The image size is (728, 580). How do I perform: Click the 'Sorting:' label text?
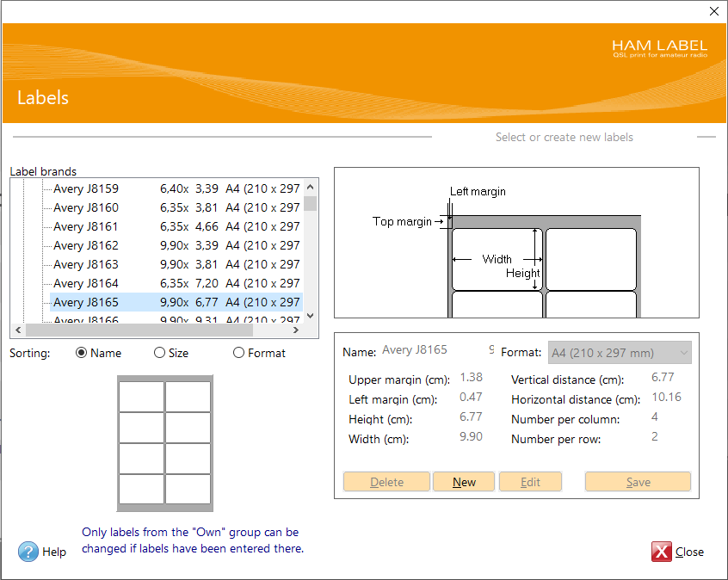[x=30, y=353]
